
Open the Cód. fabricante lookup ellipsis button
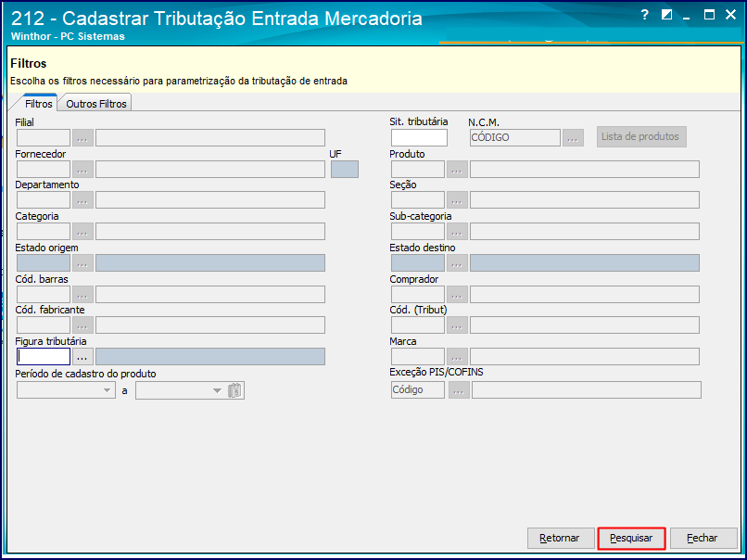82,325
